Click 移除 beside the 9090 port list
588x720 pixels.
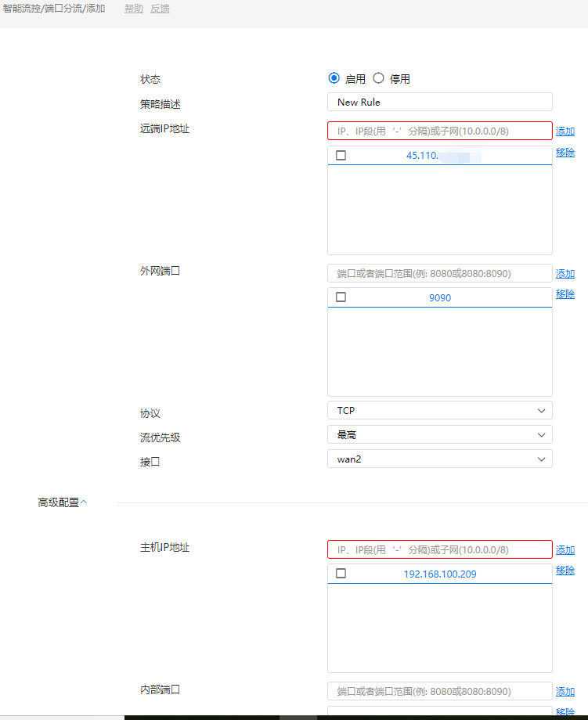(565, 294)
